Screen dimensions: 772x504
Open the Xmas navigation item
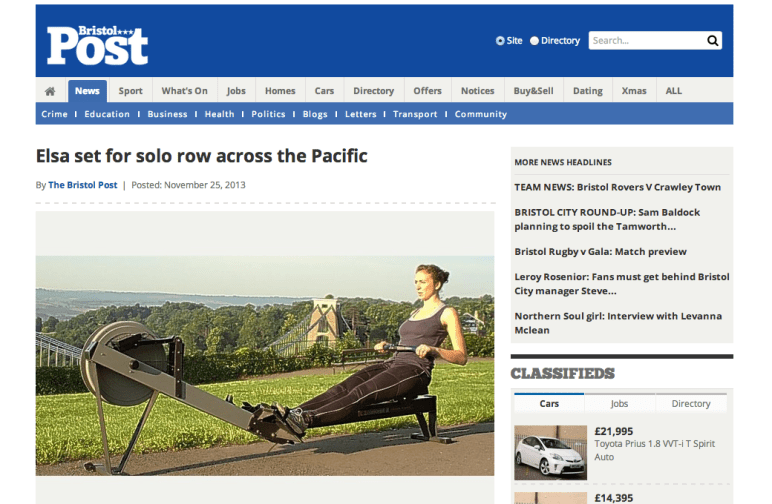(633, 91)
